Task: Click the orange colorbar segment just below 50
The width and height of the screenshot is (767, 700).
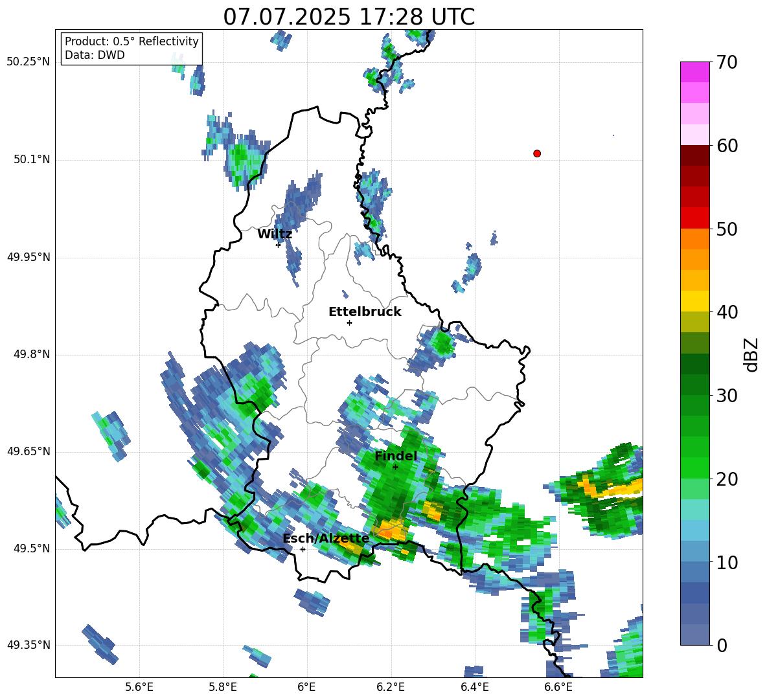Action: [694, 239]
